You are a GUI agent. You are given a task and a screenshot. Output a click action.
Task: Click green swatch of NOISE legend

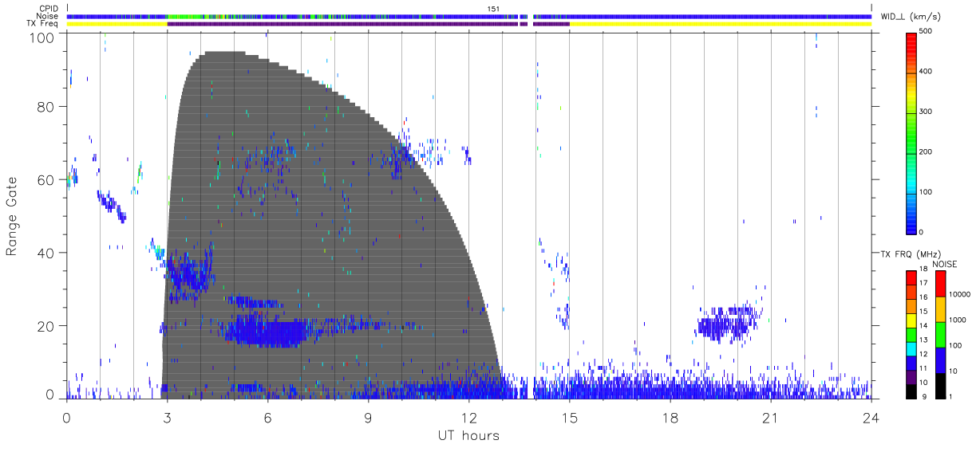pyautogui.click(x=940, y=335)
